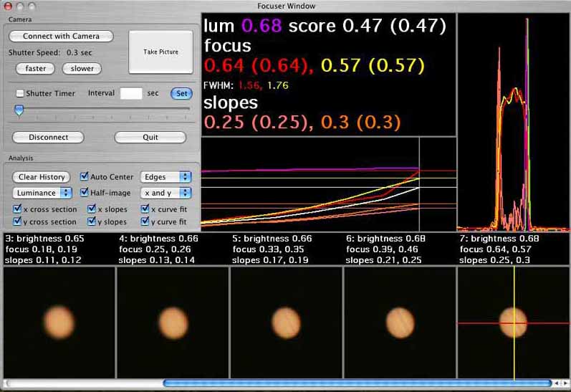Image resolution: width=571 pixels, height=392 pixels.
Task: Click the slower shutter speed button
Action: tap(82, 69)
